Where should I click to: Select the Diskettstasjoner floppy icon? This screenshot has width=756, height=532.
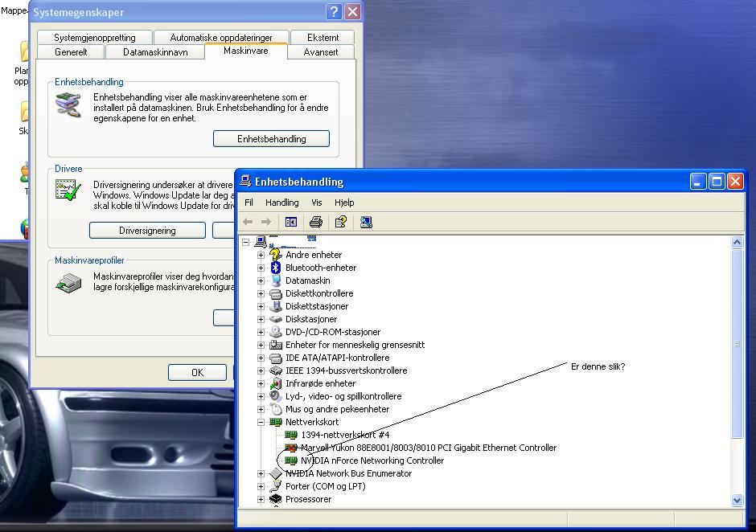point(275,306)
